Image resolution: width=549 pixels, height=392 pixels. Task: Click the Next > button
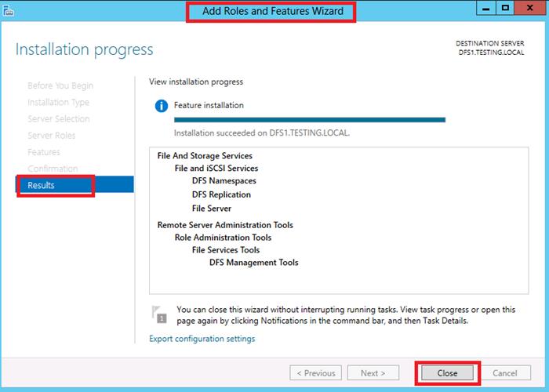(x=373, y=373)
